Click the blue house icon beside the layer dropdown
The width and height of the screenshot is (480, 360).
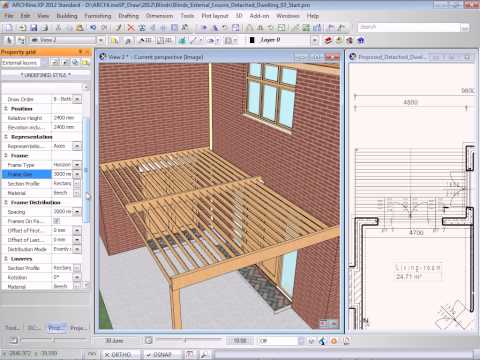pyautogui.click(x=361, y=40)
